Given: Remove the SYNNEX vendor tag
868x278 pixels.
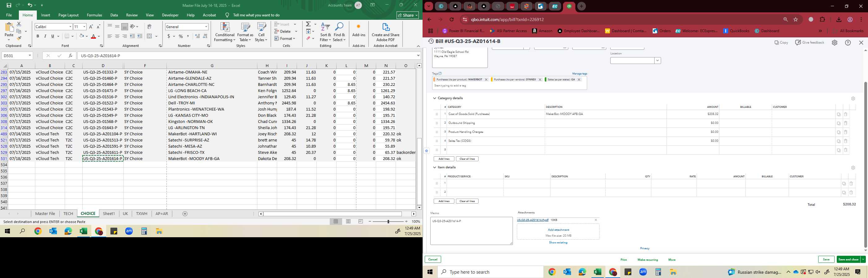Looking at the screenshot, I should [x=540, y=80].
